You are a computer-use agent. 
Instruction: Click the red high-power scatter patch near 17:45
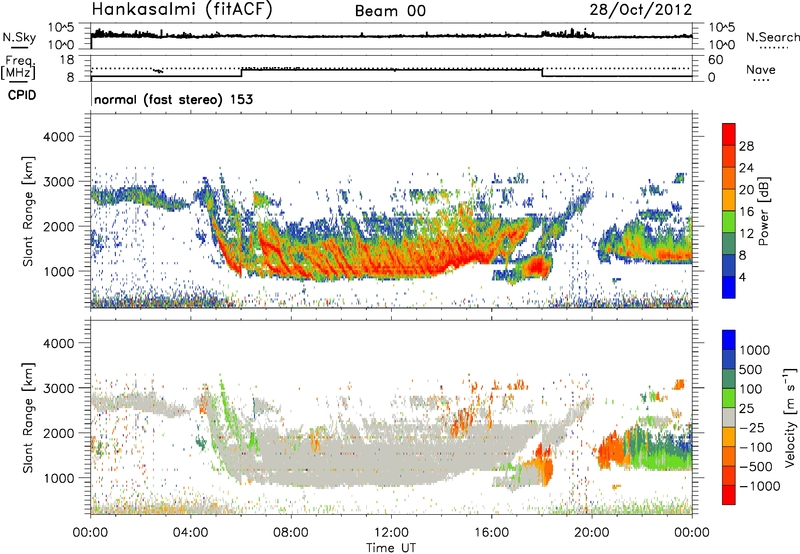(x=536, y=266)
